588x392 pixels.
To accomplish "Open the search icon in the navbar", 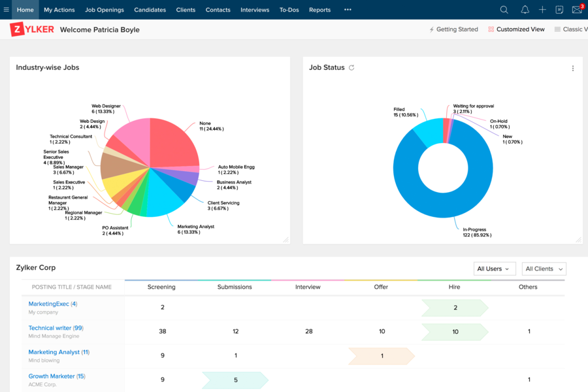I will (x=503, y=10).
